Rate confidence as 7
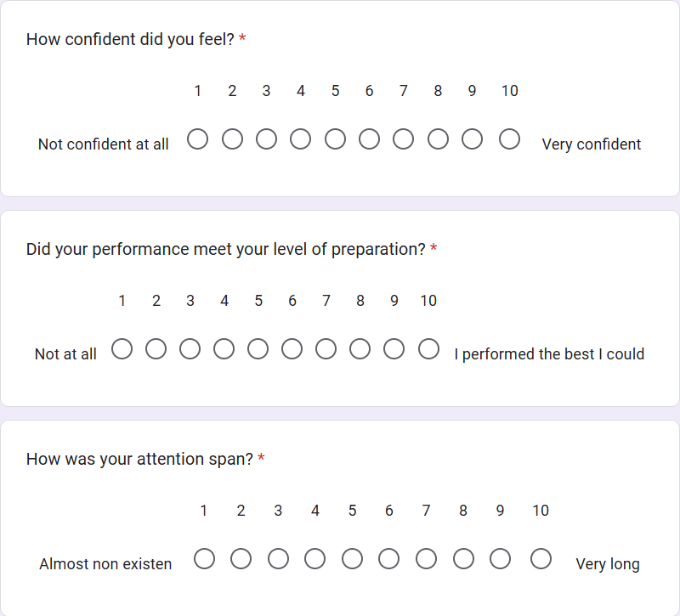 click(x=403, y=139)
